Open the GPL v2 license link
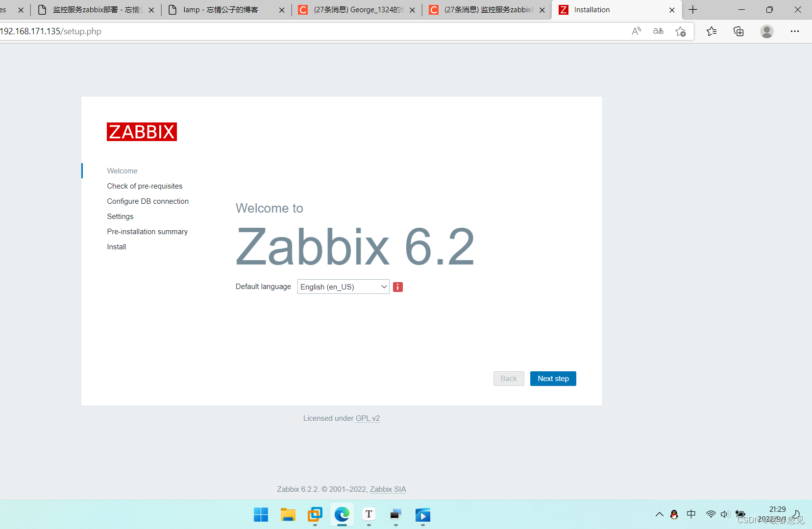The width and height of the screenshot is (812, 529). [x=368, y=418]
